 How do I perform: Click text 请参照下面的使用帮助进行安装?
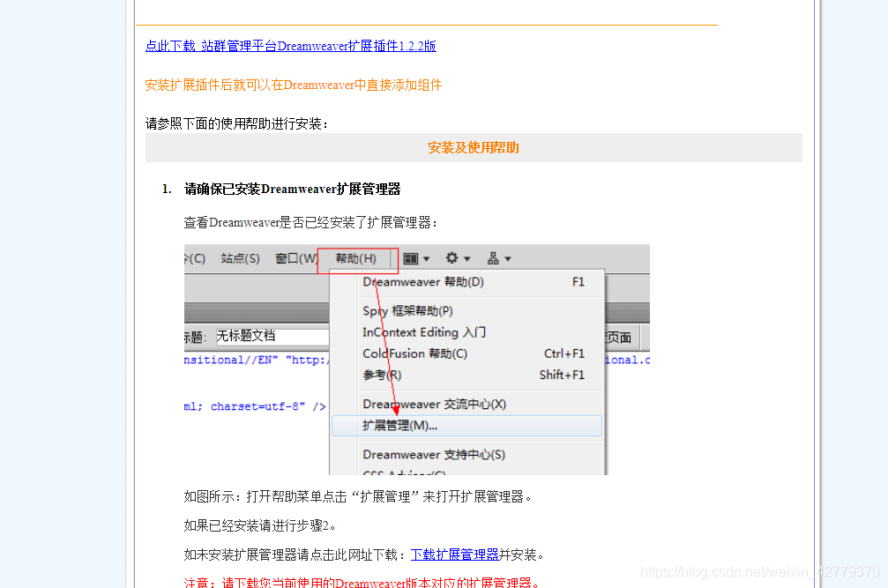(x=236, y=123)
